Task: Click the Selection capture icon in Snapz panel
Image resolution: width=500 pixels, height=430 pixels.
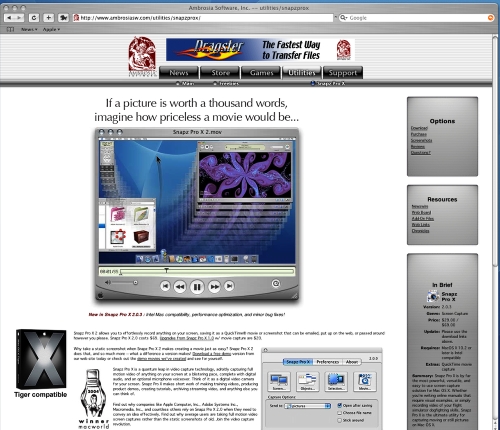Action: point(336,382)
